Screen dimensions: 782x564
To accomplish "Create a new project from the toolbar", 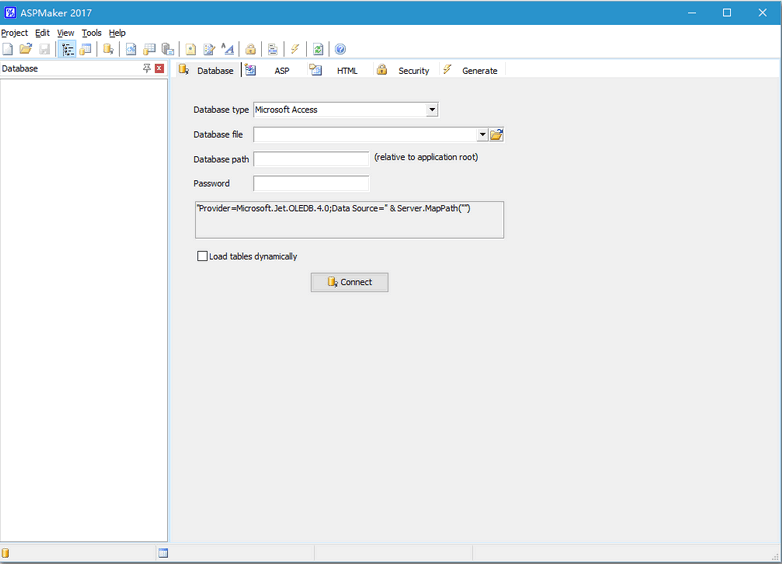I will [7, 49].
